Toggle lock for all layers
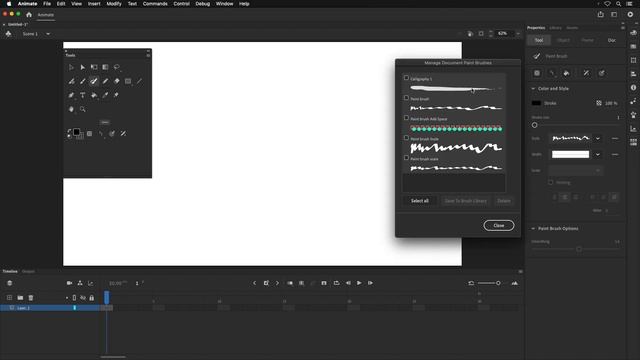This screenshot has height=360, width=640. (91, 298)
